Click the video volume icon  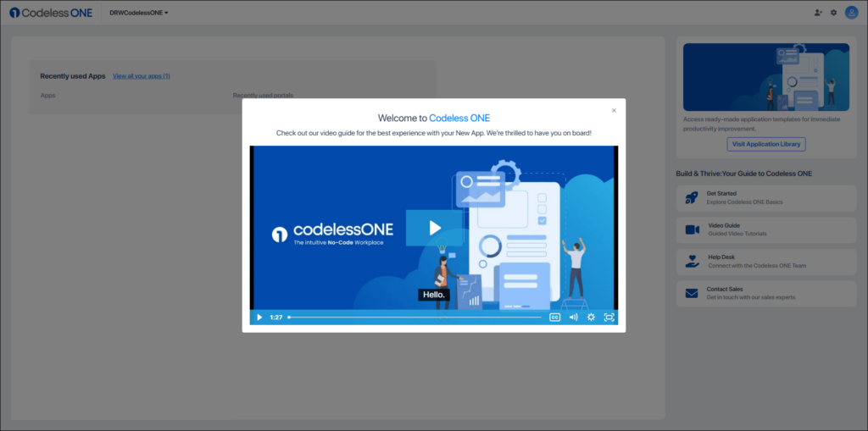pyautogui.click(x=573, y=317)
